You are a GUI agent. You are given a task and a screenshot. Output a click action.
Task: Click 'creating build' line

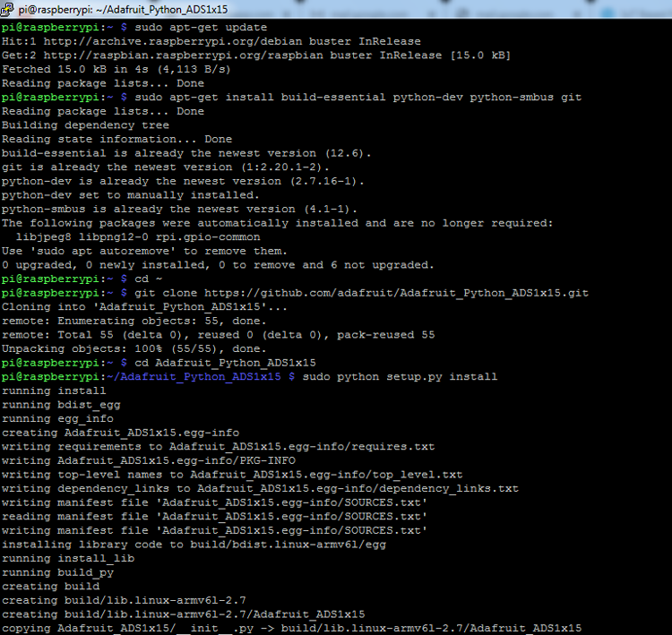pyautogui.click(x=50, y=586)
